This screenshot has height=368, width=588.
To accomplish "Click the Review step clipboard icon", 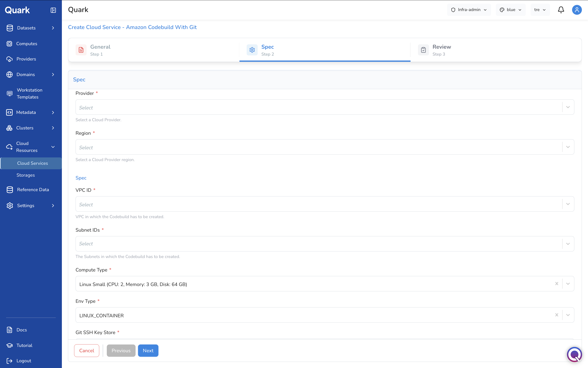I will click(x=423, y=50).
